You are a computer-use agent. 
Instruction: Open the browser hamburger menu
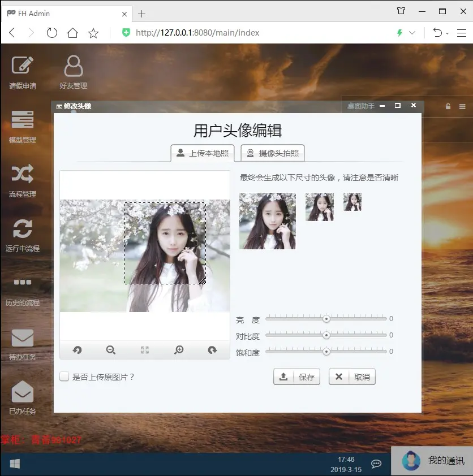(462, 33)
